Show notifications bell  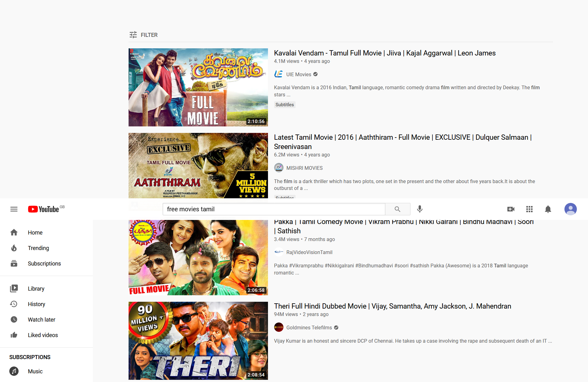point(548,209)
